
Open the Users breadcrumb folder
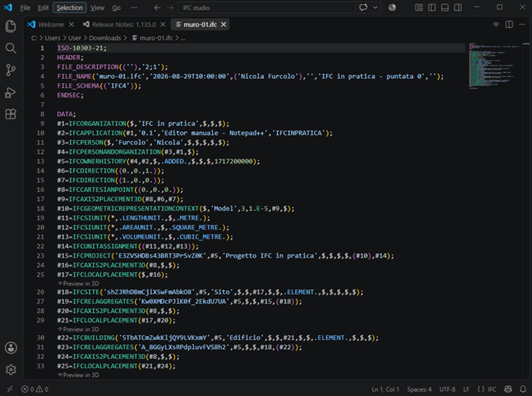[x=52, y=38]
